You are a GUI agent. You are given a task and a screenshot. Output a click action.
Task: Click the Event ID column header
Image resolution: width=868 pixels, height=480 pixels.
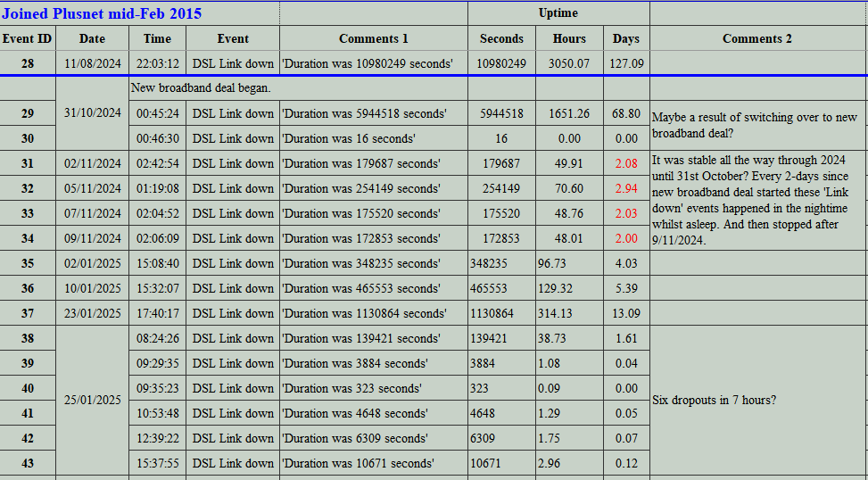click(x=28, y=38)
